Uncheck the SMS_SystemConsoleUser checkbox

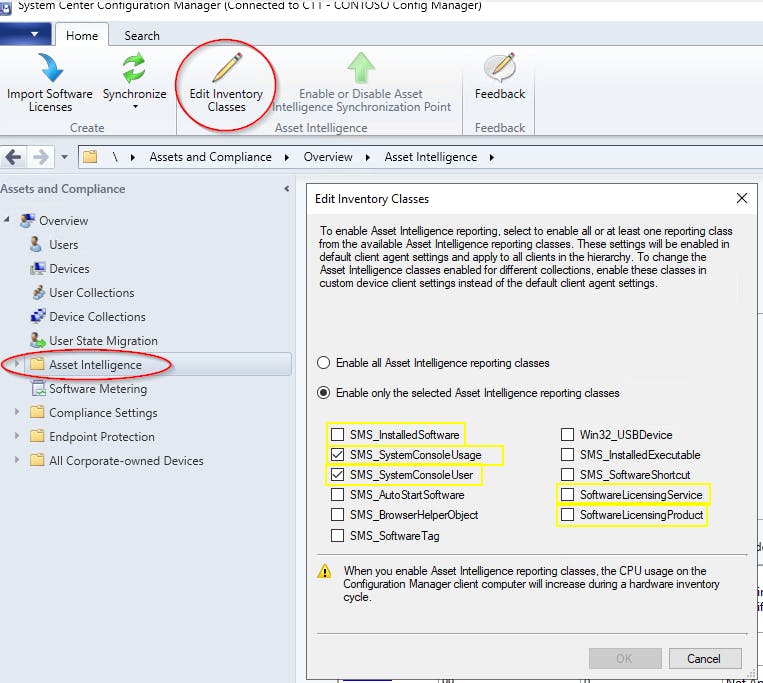point(337,474)
